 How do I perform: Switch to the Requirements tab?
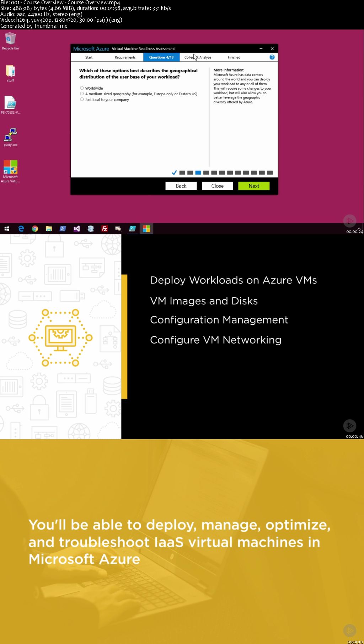click(x=125, y=57)
